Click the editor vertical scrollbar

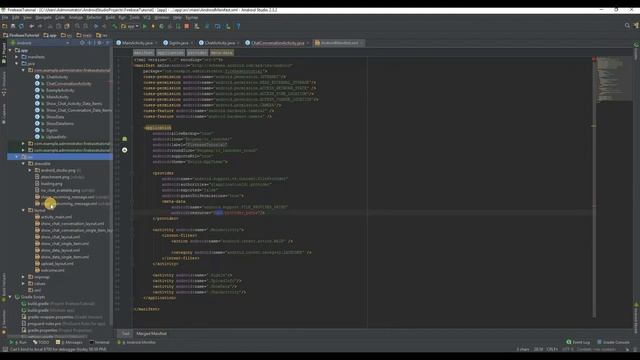tap(594, 188)
